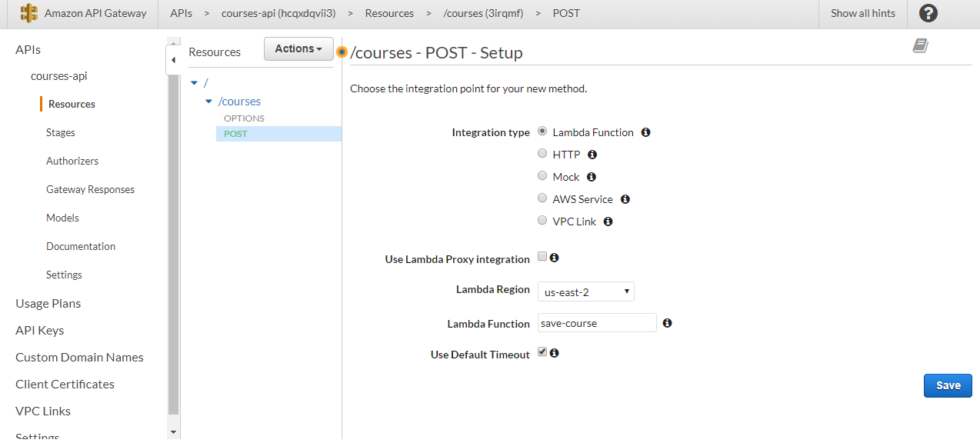The image size is (980, 443).
Task: Open API Keys in sidebar
Action: click(39, 330)
